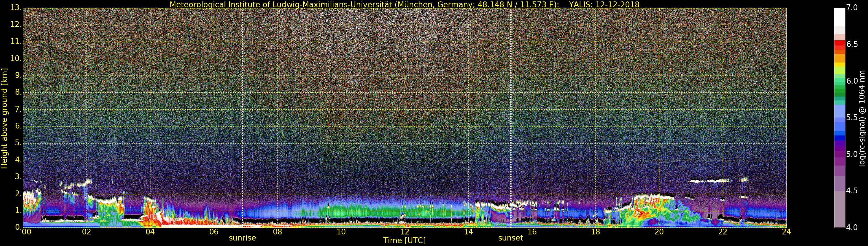868x246 pixels.
Task: Click the white segment at colorbar top
Action: click(x=839, y=17)
